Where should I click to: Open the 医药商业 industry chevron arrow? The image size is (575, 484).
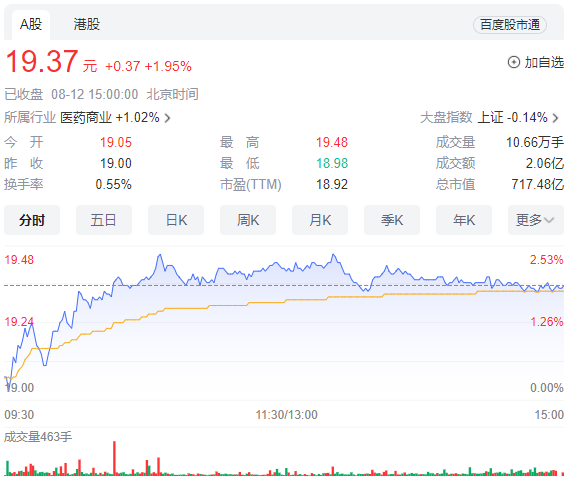coord(167,118)
